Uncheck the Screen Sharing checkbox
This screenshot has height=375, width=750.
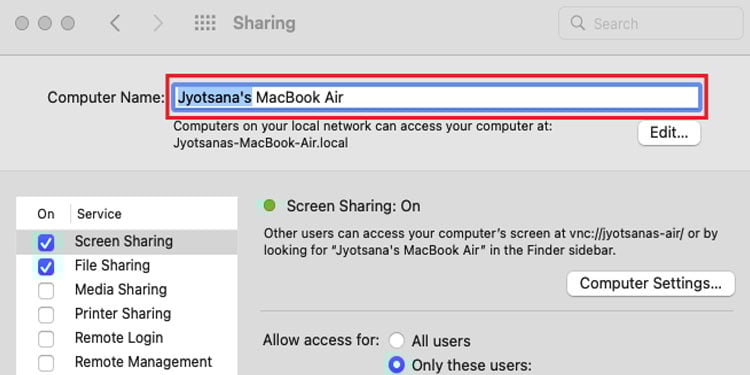pyautogui.click(x=46, y=243)
